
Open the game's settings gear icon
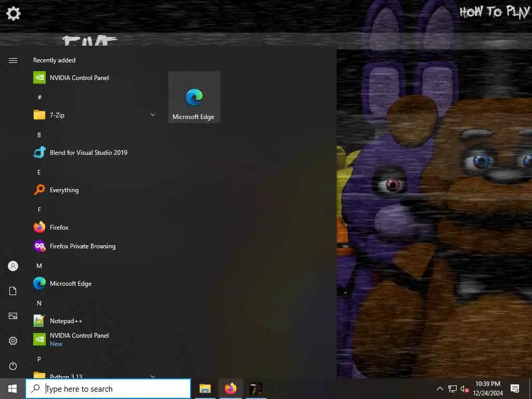click(x=14, y=14)
